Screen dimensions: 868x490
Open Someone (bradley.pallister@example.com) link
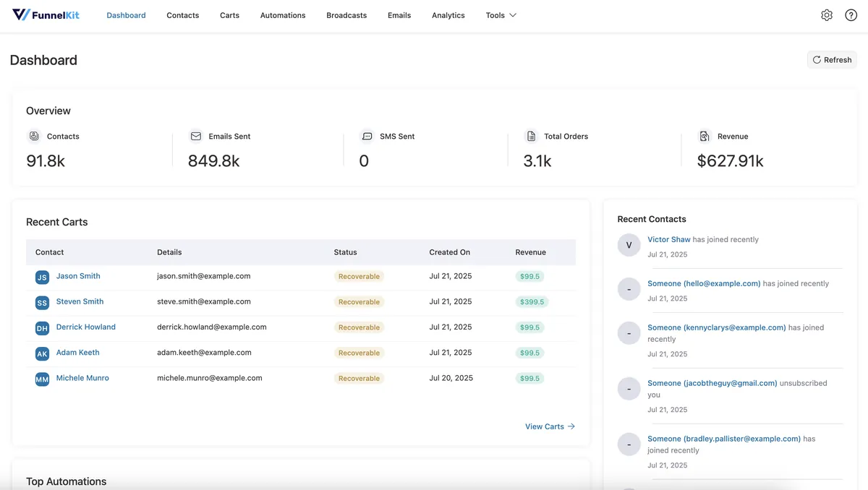[x=724, y=439]
